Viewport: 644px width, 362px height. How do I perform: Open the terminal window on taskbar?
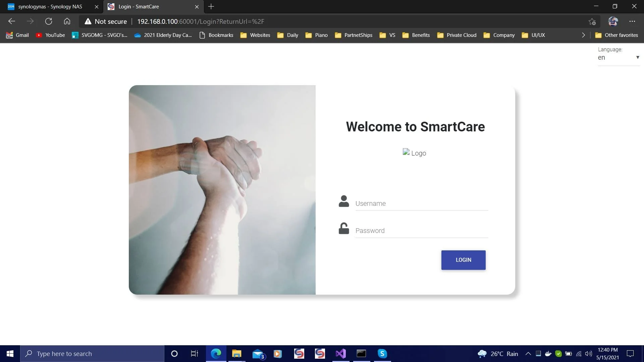point(361,354)
